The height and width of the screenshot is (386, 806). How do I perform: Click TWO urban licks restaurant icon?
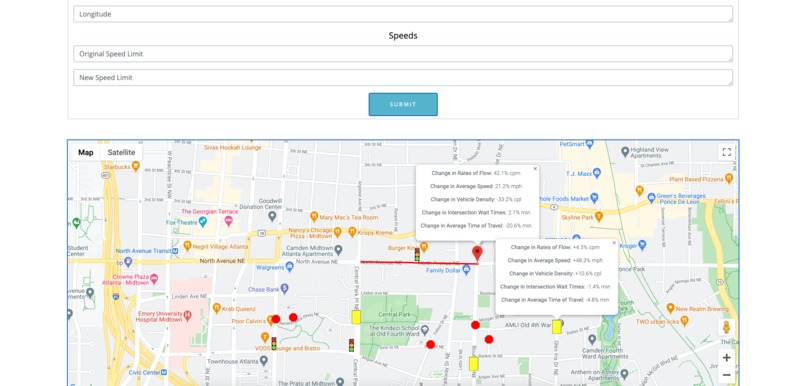click(684, 321)
